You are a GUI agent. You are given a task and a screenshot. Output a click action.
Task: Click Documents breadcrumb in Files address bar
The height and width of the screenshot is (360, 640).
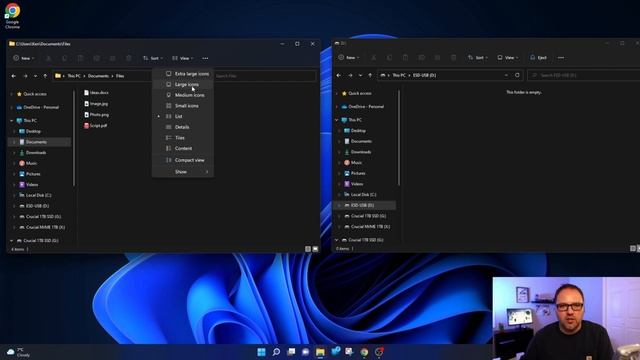point(98,76)
